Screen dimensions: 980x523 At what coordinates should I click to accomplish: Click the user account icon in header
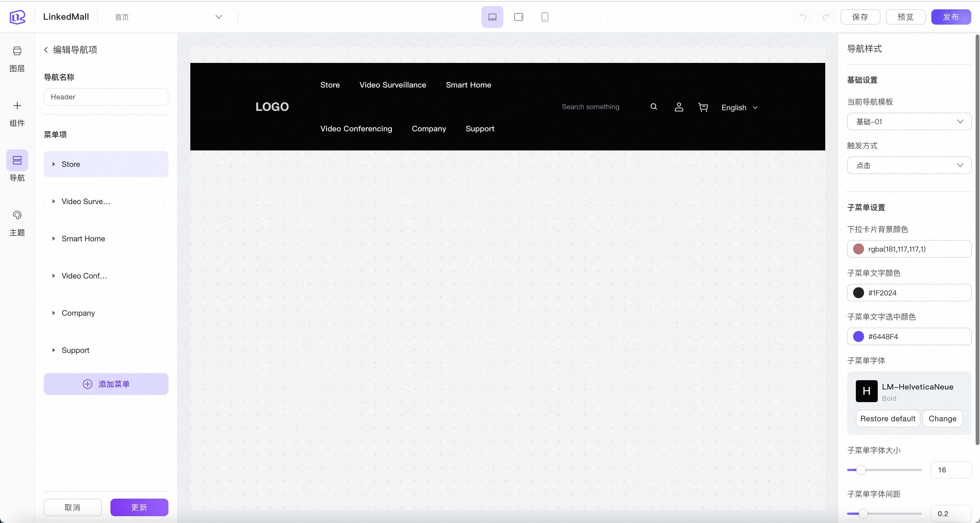point(679,107)
